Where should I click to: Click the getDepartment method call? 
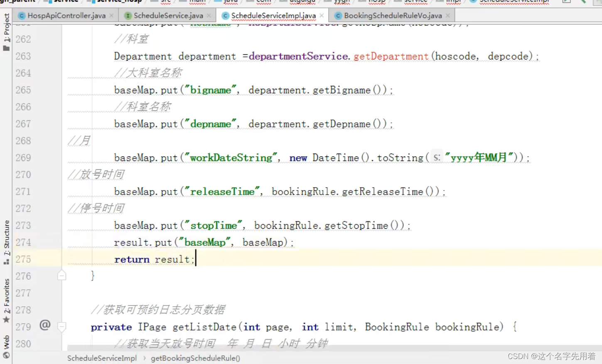click(391, 56)
